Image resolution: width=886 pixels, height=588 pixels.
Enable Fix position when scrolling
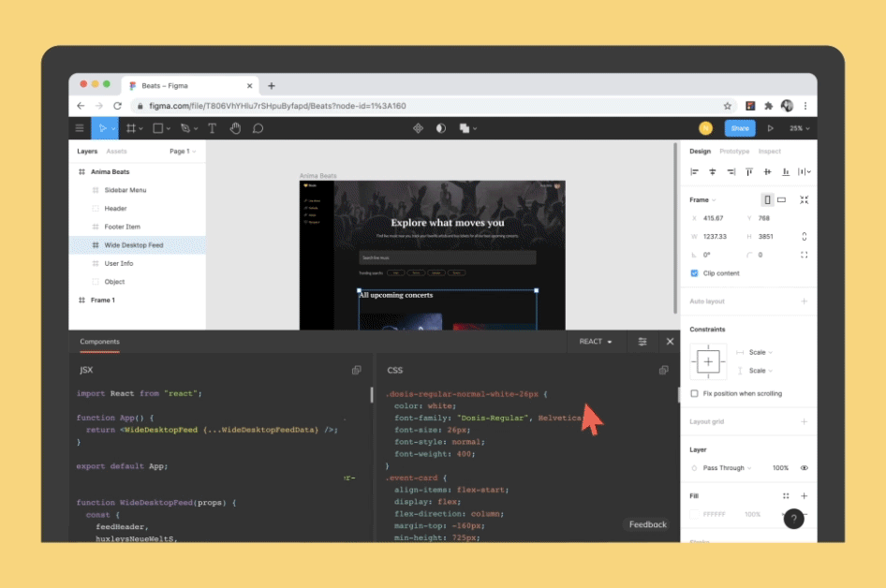click(694, 393)
